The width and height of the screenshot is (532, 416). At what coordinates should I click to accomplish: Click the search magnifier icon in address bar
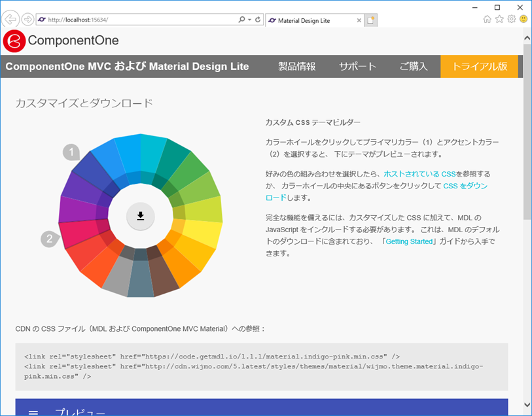point(241,20)
